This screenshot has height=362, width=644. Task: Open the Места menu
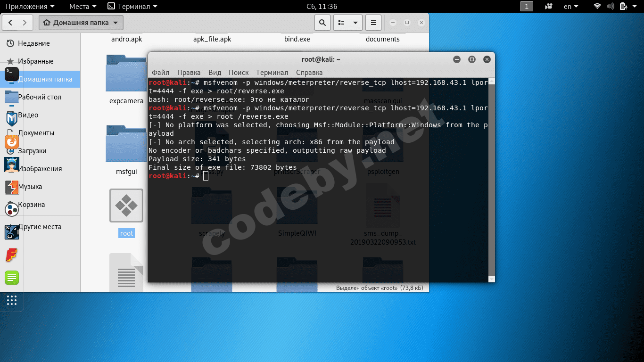coord(83,7)
